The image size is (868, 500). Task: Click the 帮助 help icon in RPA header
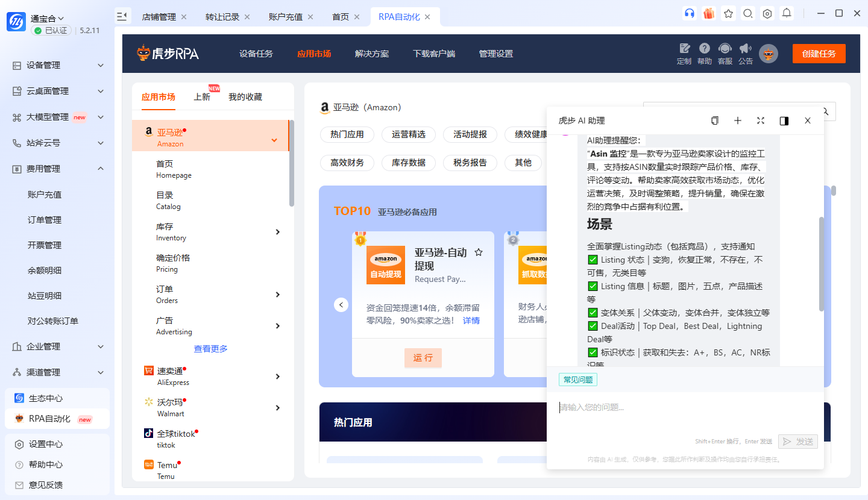[x=704, y=54]
